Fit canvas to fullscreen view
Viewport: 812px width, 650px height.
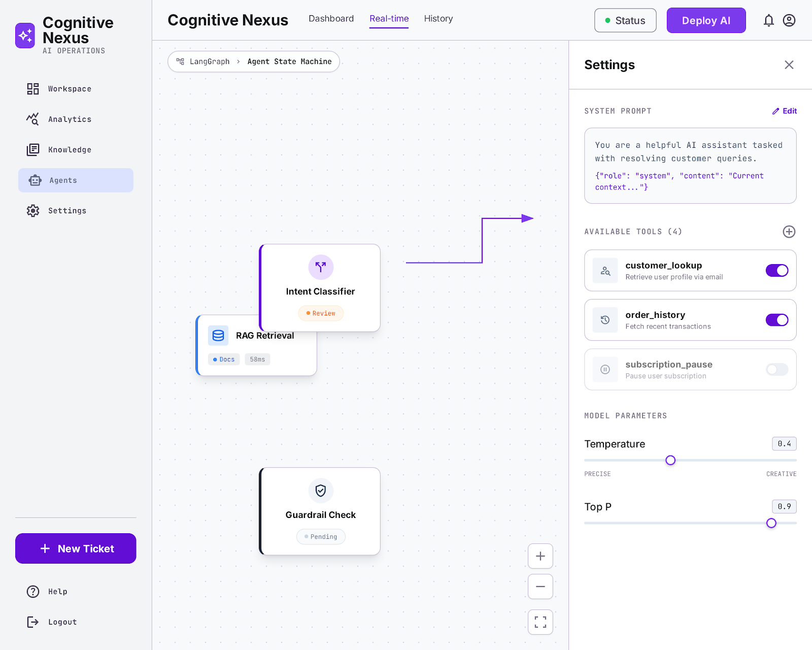[x=540, y=622]
